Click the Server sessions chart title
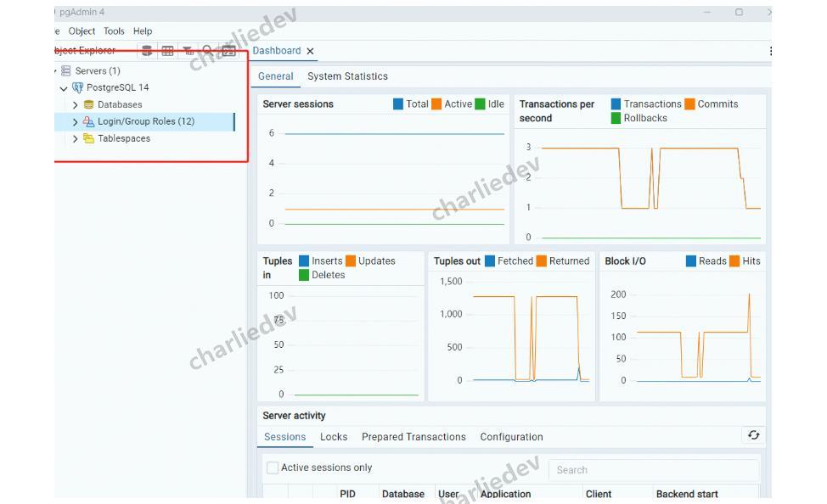This screenshot has width=827, height=504. pos(298,104)
